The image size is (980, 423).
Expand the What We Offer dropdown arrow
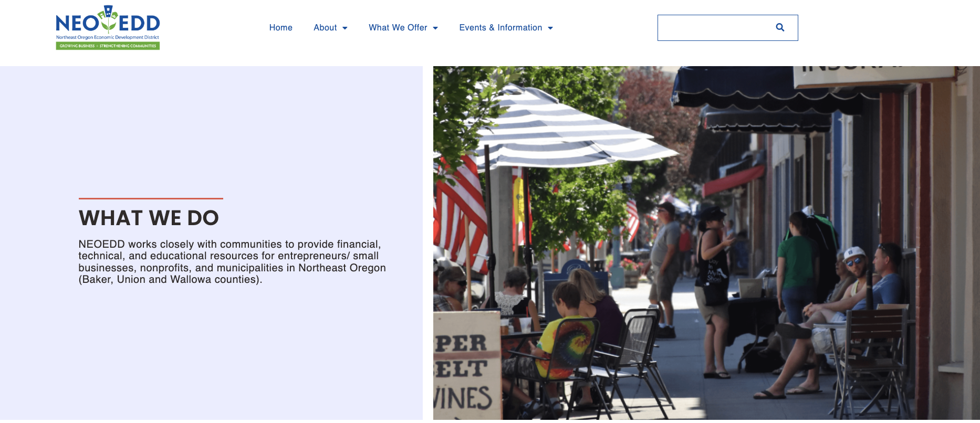[435, 28]
